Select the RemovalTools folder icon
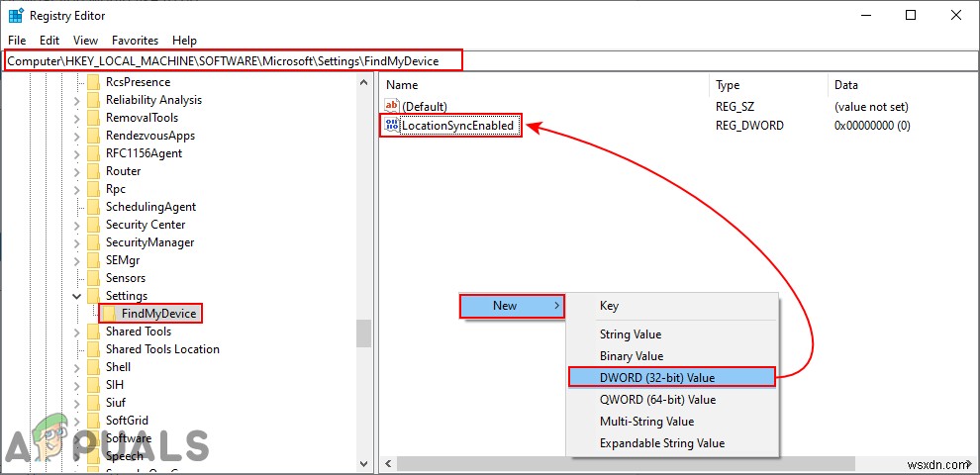 tap(94, 118)
